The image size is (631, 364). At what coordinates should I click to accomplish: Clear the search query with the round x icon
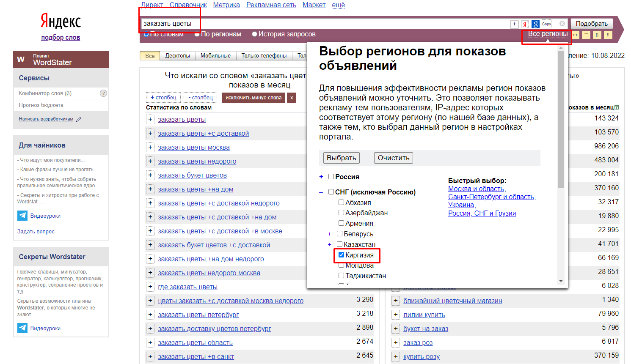(562, 24)
